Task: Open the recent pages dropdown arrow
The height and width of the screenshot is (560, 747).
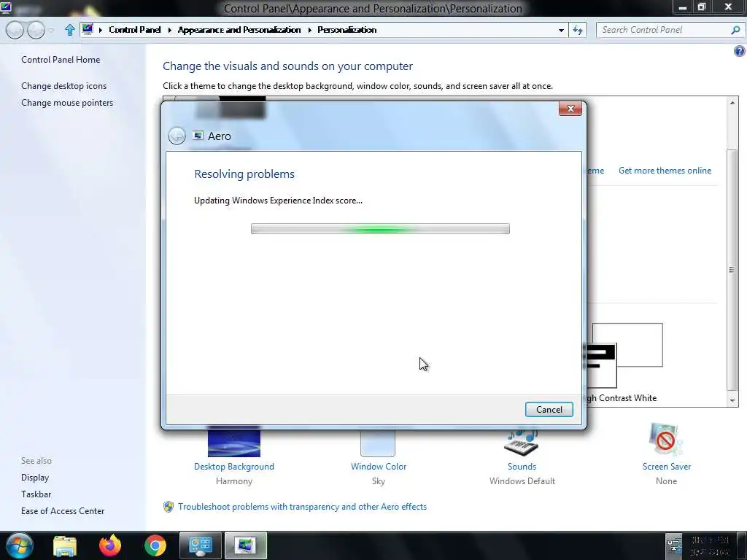Action: 51,31
